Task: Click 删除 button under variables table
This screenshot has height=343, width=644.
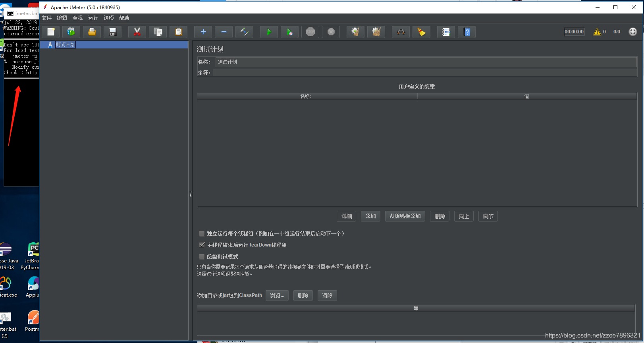Action: (x=440, y=216)
